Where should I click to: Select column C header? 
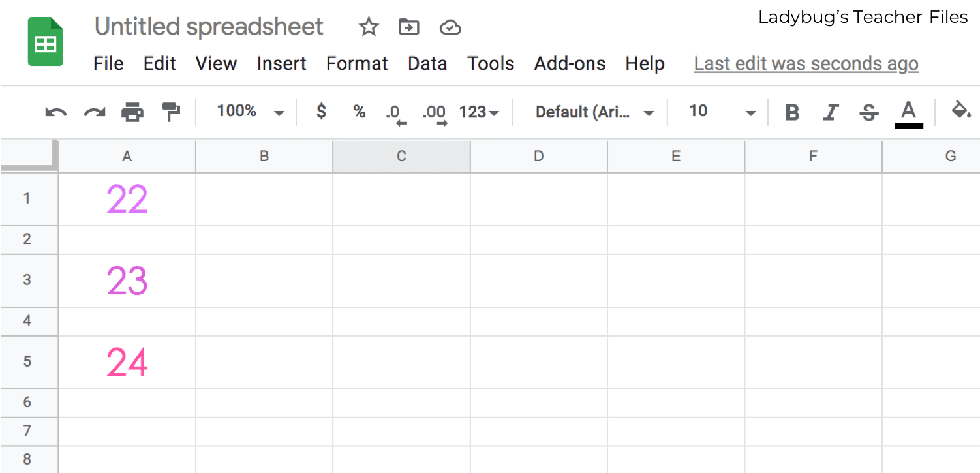coord(401,156)
